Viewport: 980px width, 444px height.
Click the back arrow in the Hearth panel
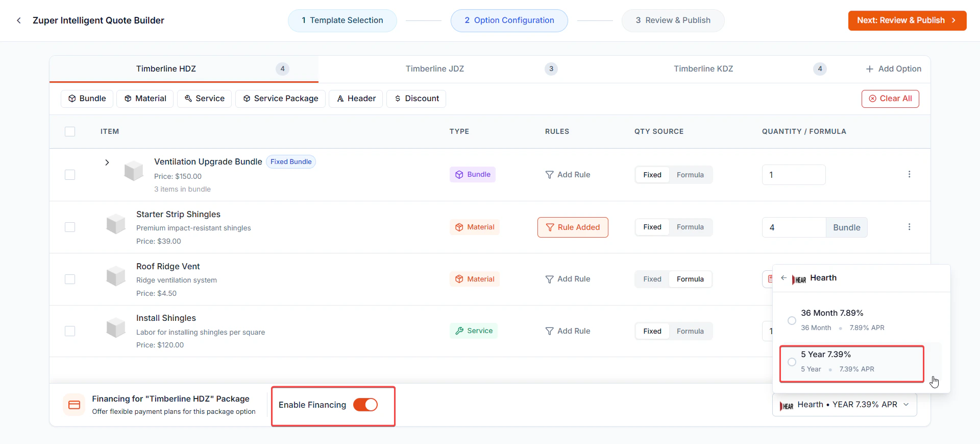pyautogui.click(x=783, y=278)
